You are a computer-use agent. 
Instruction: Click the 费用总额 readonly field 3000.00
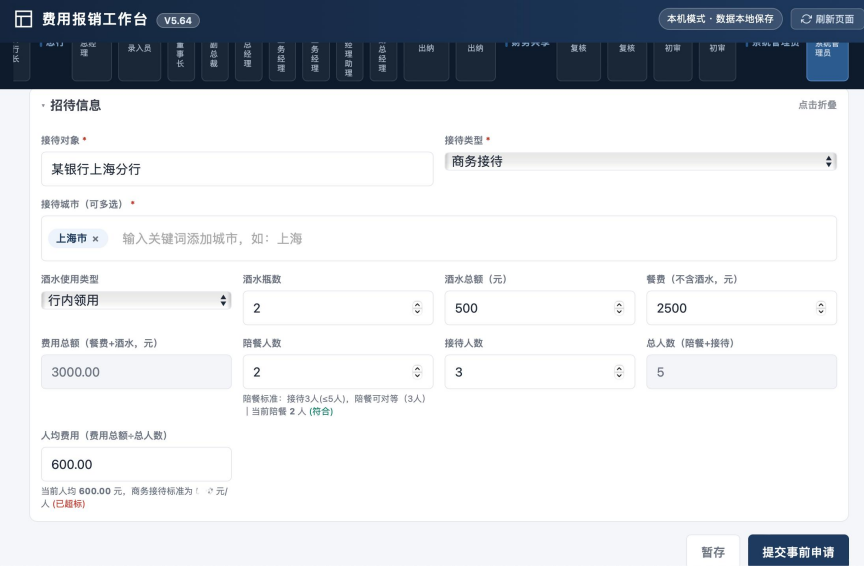click(136, 372)
